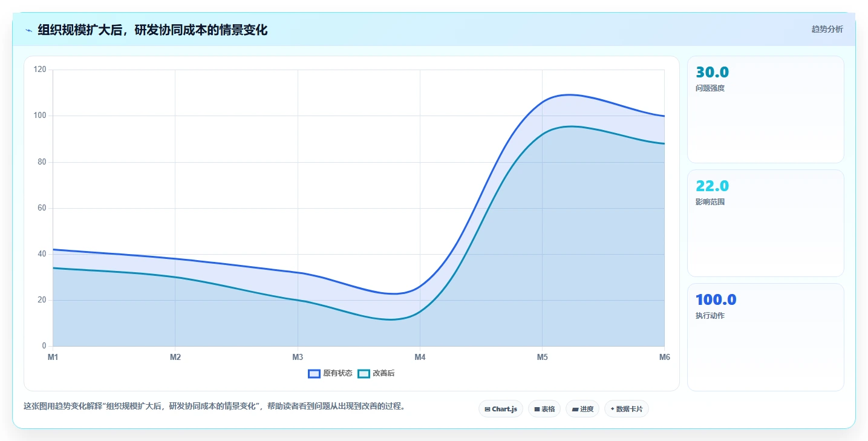Open the 影响范围 22.0 card
Image resolution: width=868 pixels, height=441 pixels.
pyautogui.click(x=765, y=223)
